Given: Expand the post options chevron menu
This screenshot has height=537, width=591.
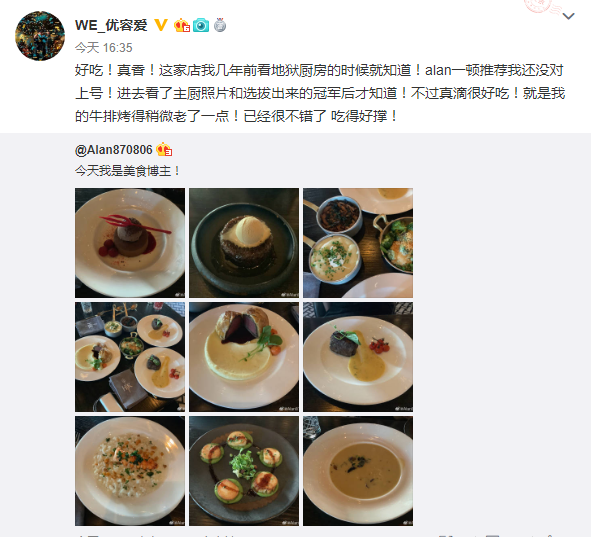Looking at the screenshot, I should pos(568,16).
